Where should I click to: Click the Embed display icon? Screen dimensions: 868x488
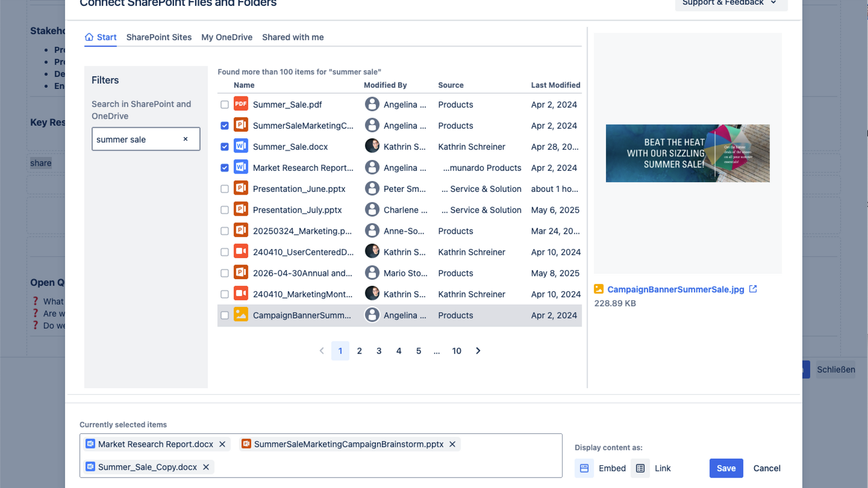(x=584, y=468)
